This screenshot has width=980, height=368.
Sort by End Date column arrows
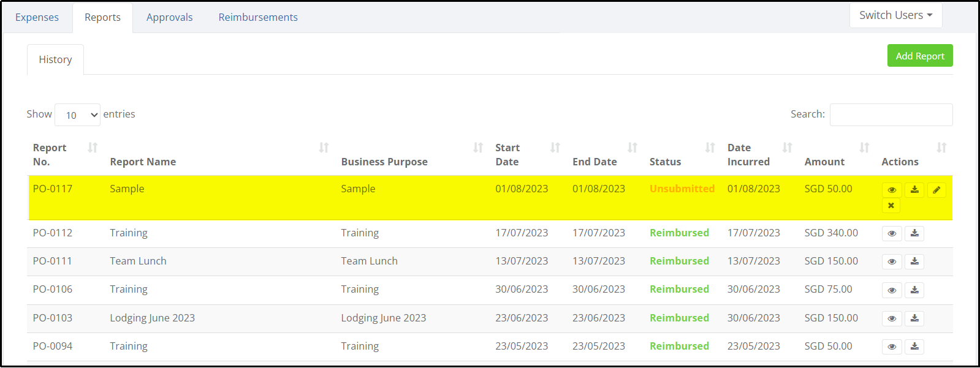click(632, 148)
